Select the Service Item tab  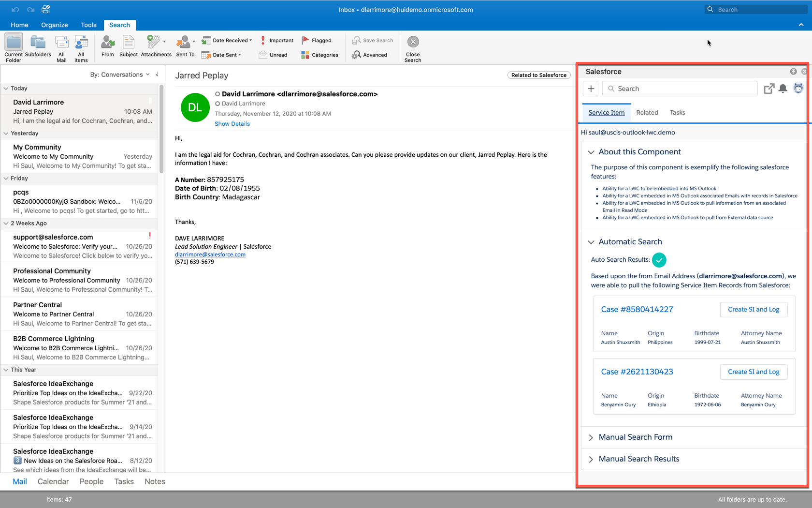[606, 113]
